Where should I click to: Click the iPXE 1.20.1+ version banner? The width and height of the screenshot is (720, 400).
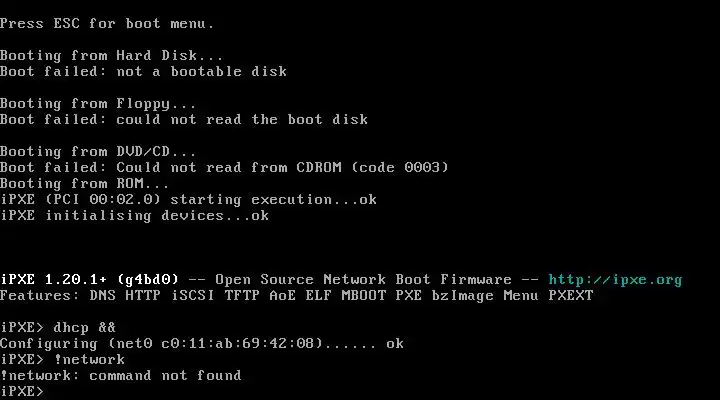90,280
